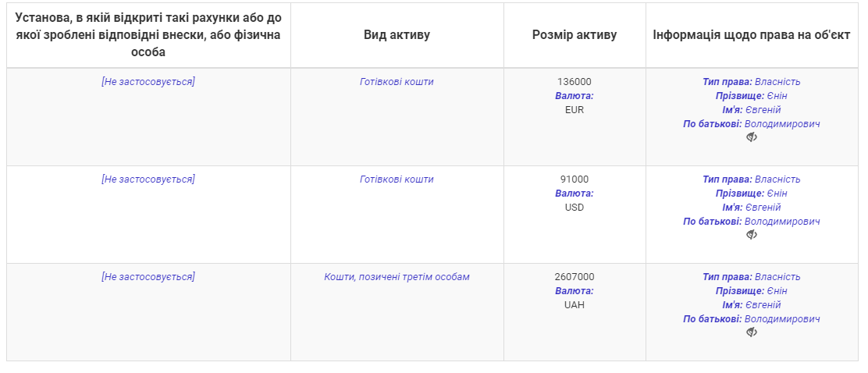Select the USD currency value

click(x=575, y=208)
